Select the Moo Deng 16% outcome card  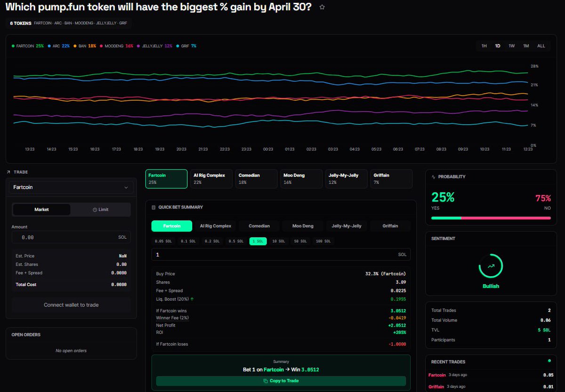coord(301,179)
